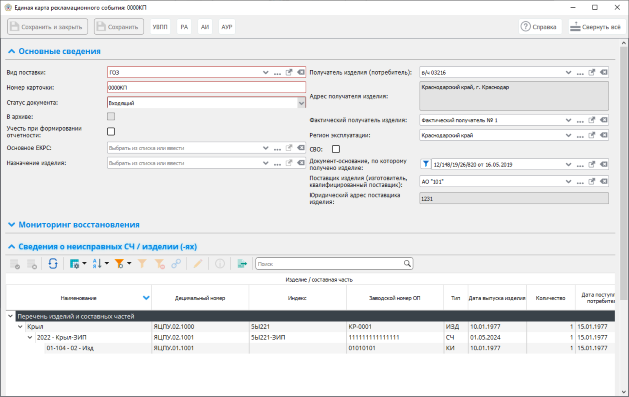Open the Справка help button

point(540,27)
